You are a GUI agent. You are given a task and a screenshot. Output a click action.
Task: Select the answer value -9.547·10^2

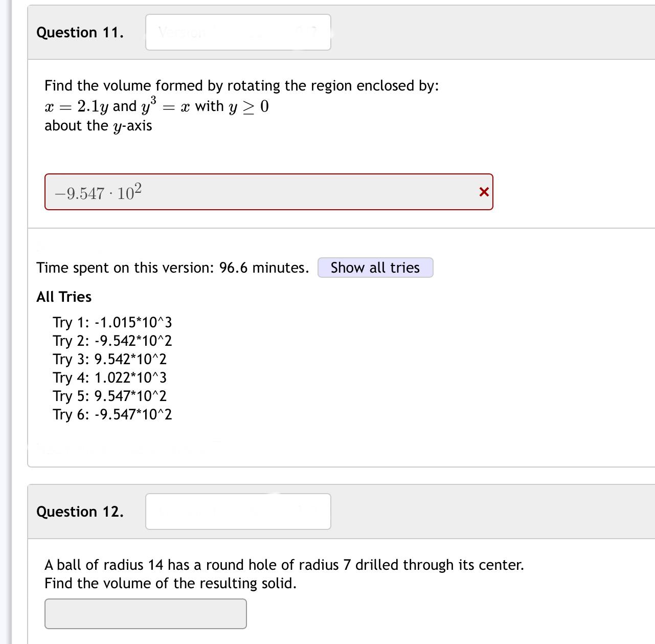tap(97, 192)
